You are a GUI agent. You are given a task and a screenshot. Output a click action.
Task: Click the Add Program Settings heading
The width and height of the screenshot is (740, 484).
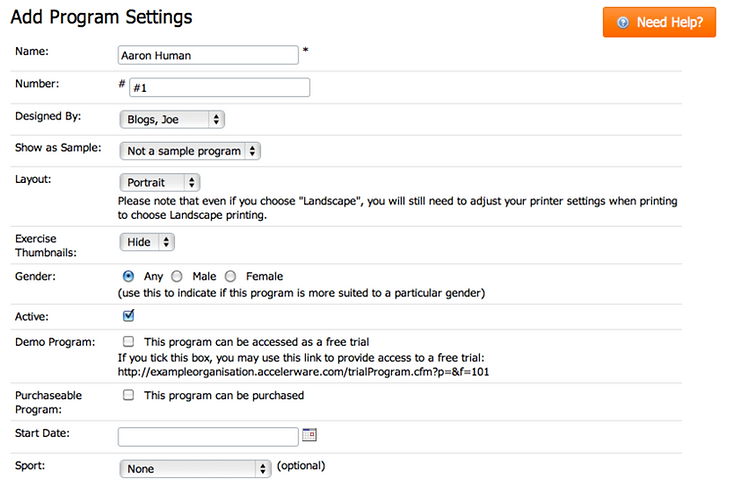click(x=101, y=17)
